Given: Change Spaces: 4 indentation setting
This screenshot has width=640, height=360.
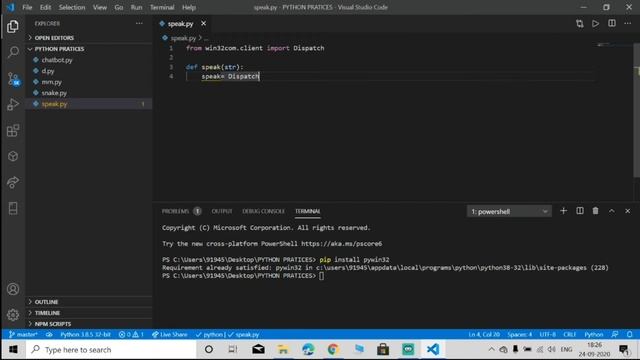Looking at the screenshot, I should pyautogui.click(x=520, y=334).
